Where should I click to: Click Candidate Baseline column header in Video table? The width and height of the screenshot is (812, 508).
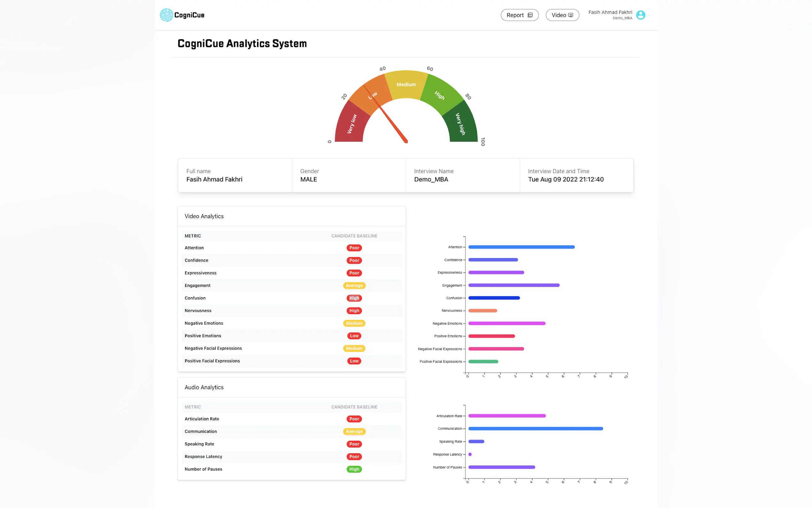point(354,236)
